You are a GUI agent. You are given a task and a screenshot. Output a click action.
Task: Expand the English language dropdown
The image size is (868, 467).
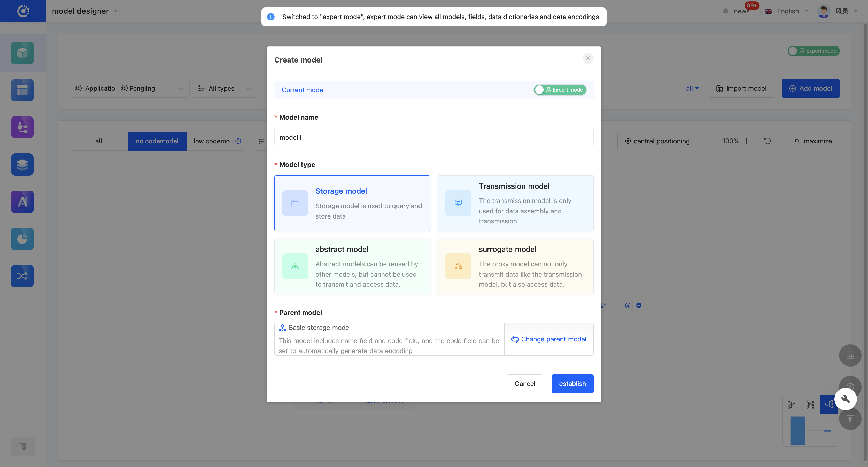[x=787, y=11]
